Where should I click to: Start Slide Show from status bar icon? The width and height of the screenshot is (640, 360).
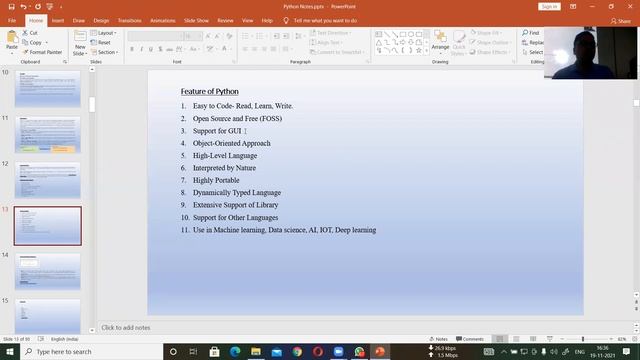(x=550, y=339)
